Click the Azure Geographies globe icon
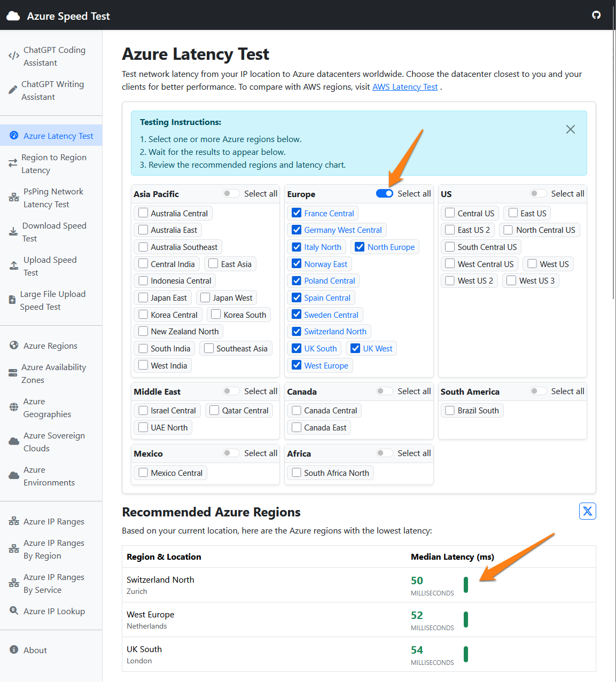The height and width of the screenshot is (682, 616). [14, 407]
